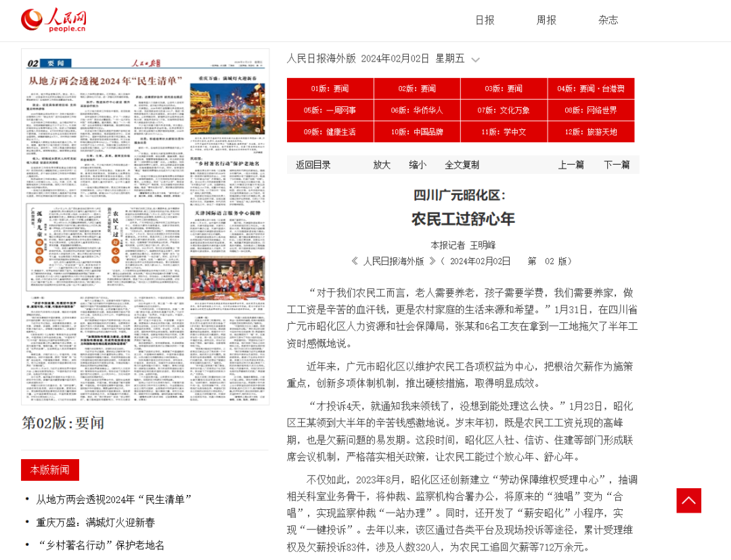Click the scroll-to-top arrow button
This screenshot has height=560, width=731.
pos(688,500)
